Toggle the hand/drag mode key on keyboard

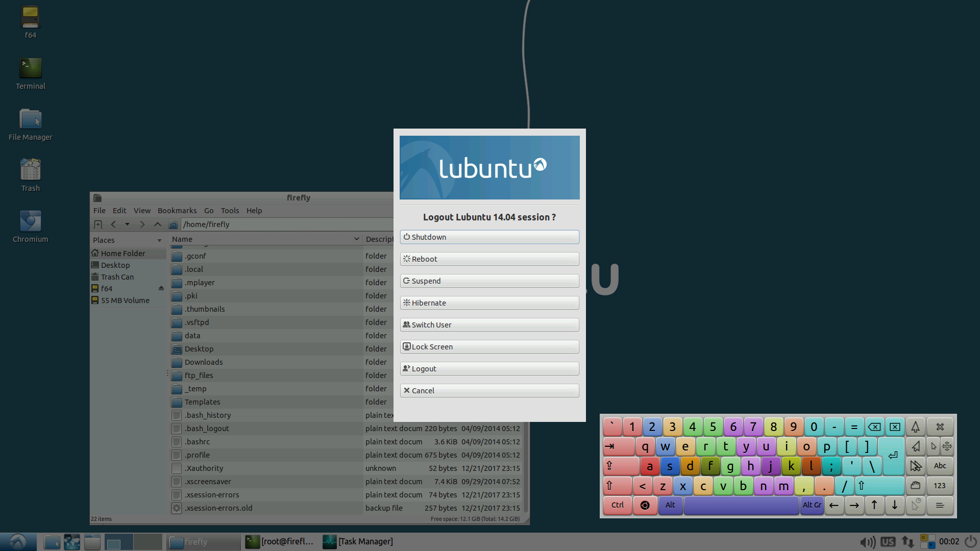tap(915, 486)
